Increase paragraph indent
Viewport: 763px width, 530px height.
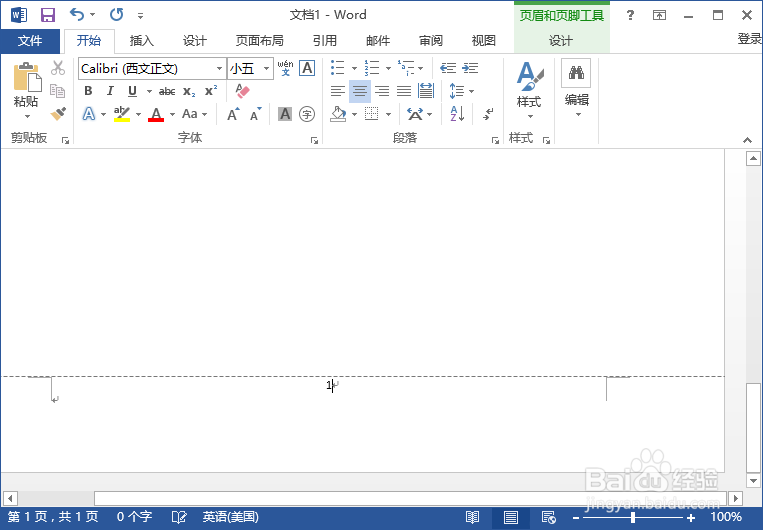point(470,68)
